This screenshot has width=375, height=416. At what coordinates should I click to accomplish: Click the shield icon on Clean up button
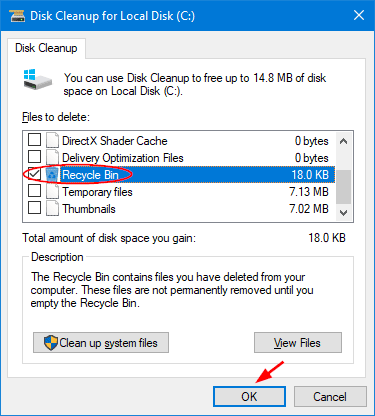(51, 343)
